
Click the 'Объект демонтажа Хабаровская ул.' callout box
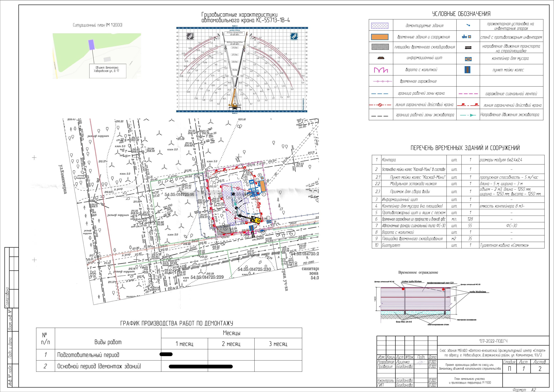[x=108, y=71]
